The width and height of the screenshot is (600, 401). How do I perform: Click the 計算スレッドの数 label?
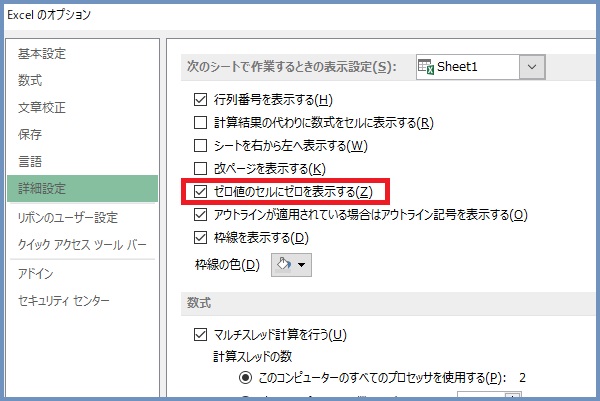coord(253,357)
